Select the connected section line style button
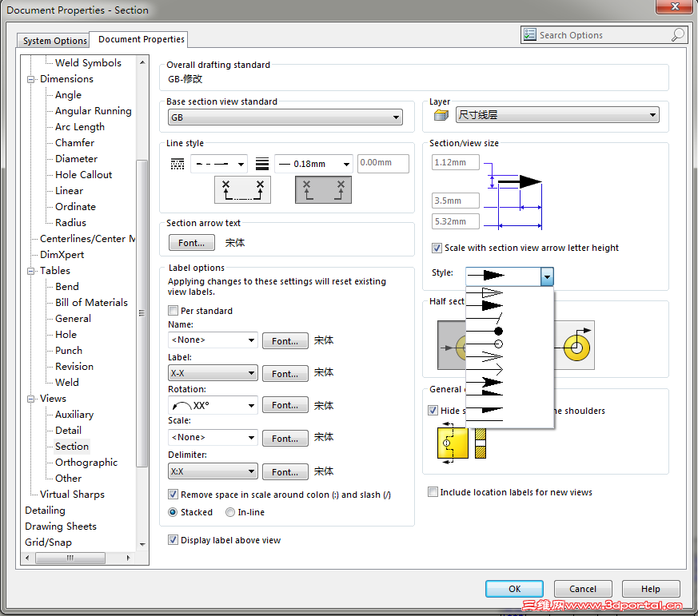The image size is (698, 616). pos(242,190)
